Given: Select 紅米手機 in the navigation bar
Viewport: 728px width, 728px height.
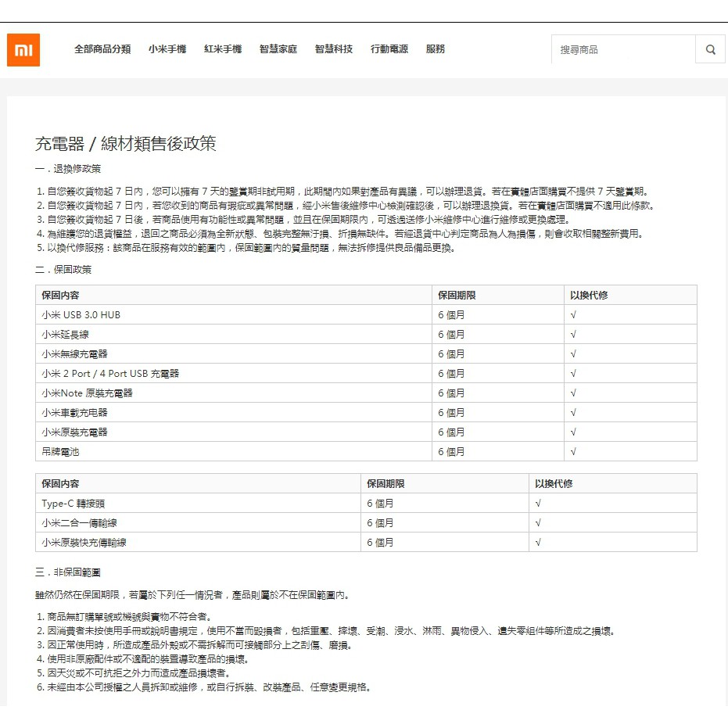Looking at the screenshot, I should coord(223,49).
